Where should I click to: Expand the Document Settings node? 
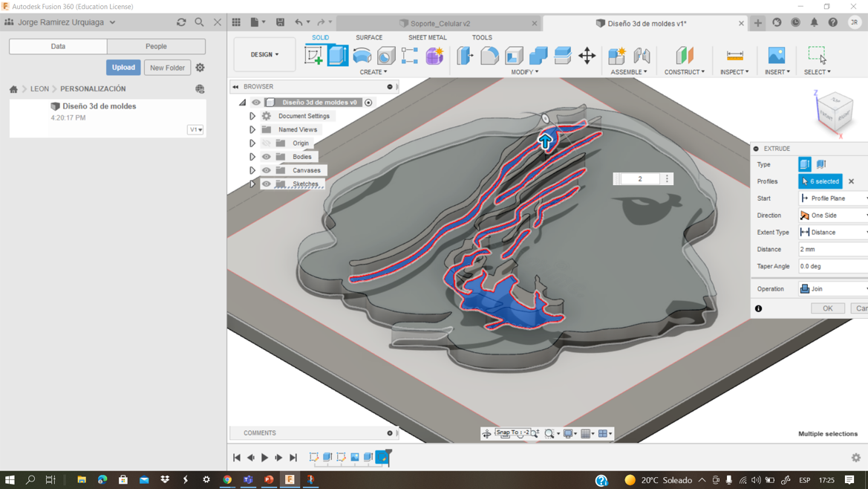pos(252,116)
